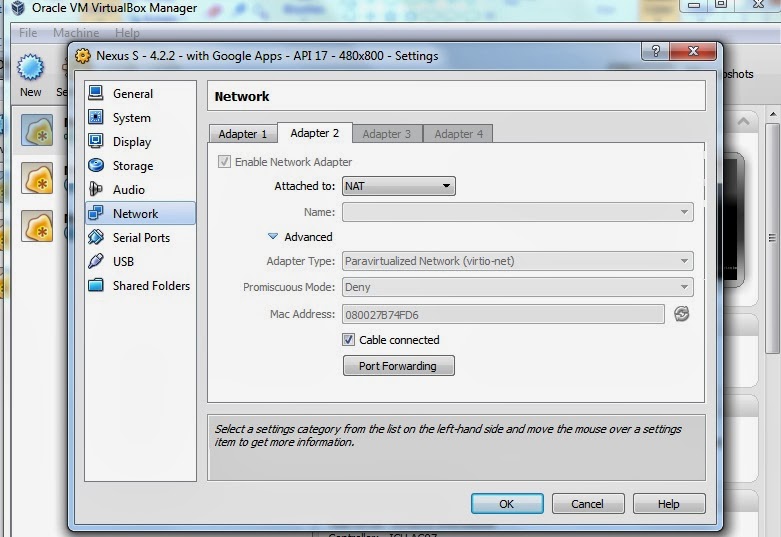
Task: Toggle Enable Network Adapter checkbox
Action: tap(224, 161)
